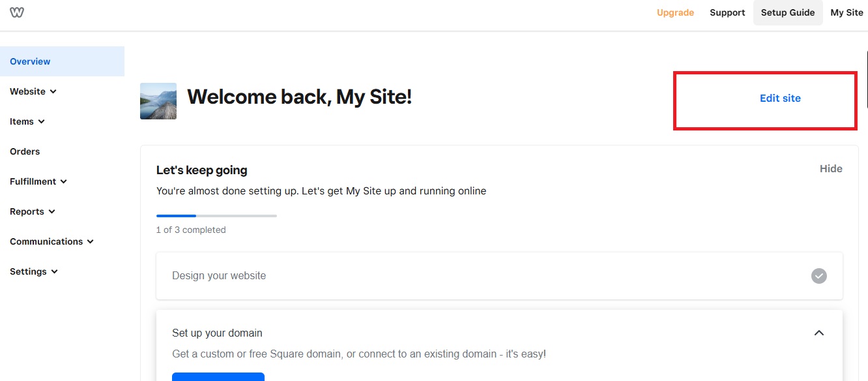Click the Weebly logo icon
The image size is (868, 381).
[x=17, y=12]
